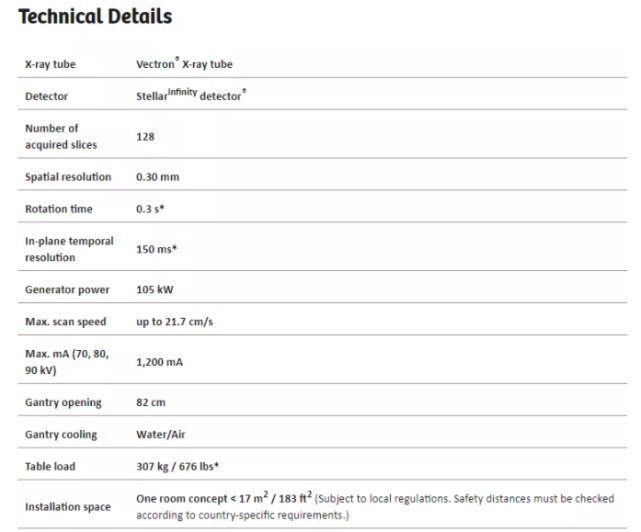The width and height of the screenshot is (641, 532).
Task: Select Number of acquired slices label
Action: click(x=61, y=136)
